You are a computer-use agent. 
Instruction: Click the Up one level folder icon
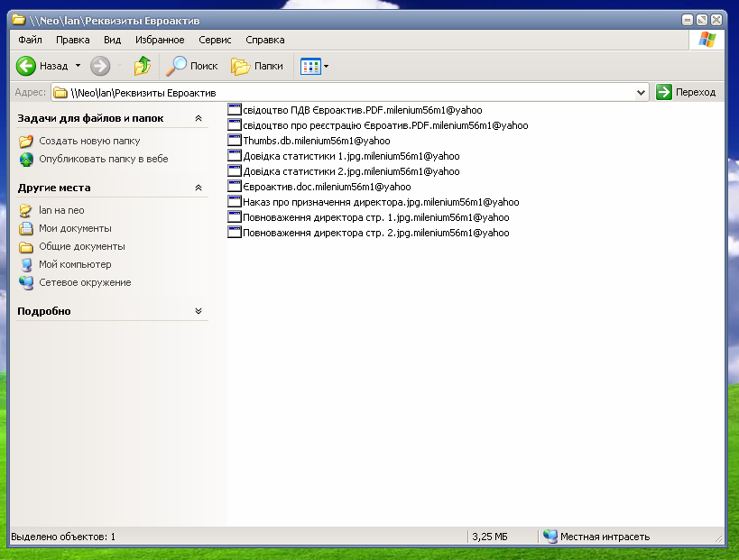[142, 66]
